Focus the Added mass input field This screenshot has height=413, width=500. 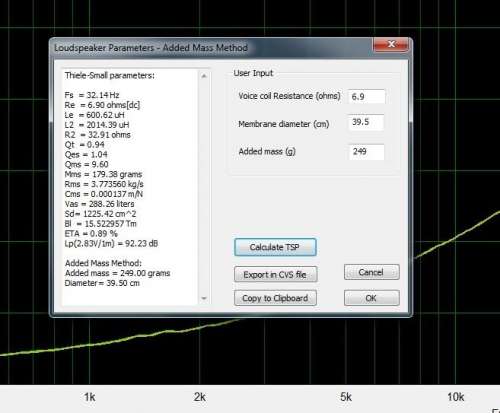[367, 152]
